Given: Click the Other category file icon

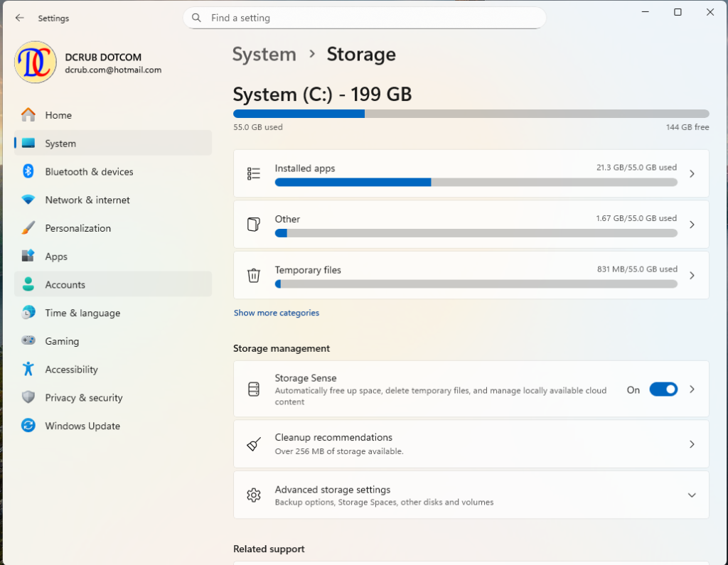Looking at the screenshot, I should 254,225.
